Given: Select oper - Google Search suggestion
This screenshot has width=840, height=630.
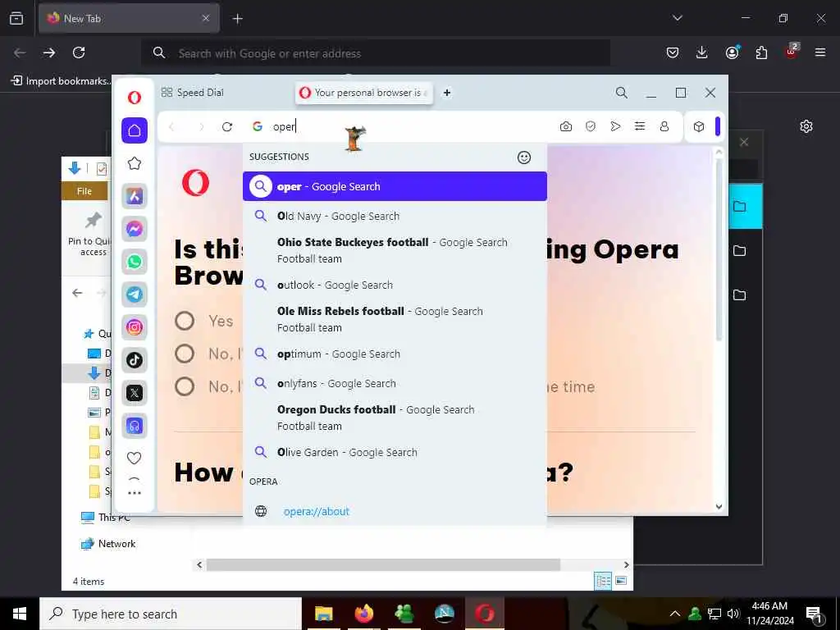Looking at the screenshot, I should click(x=395, y=186).
